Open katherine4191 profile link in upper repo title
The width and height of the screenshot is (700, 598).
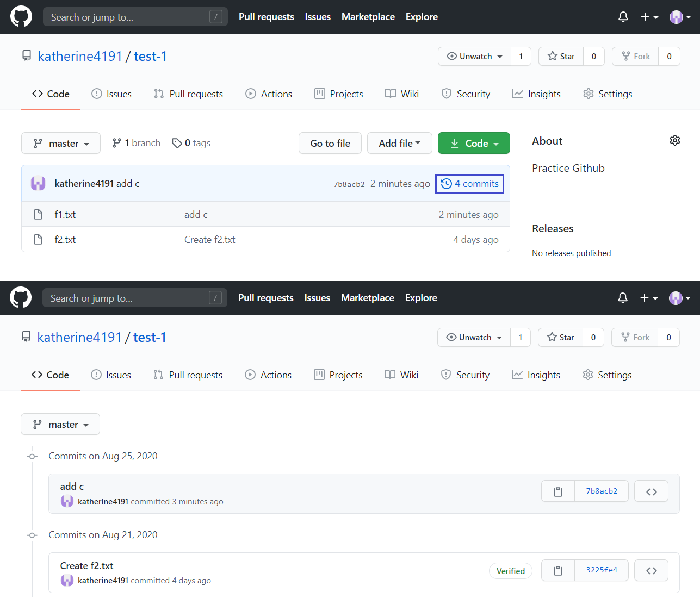click(x=80, y=56)
